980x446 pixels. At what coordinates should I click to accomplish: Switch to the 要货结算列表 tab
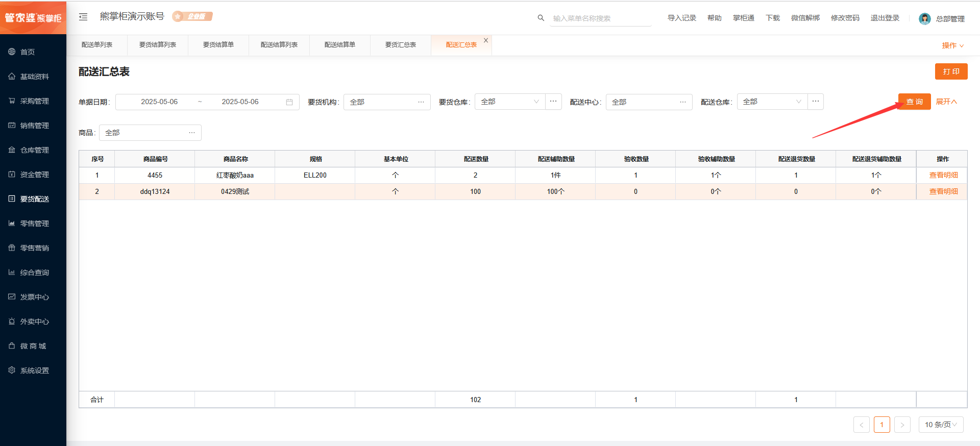pyautogui.click(x=158, y=45)
